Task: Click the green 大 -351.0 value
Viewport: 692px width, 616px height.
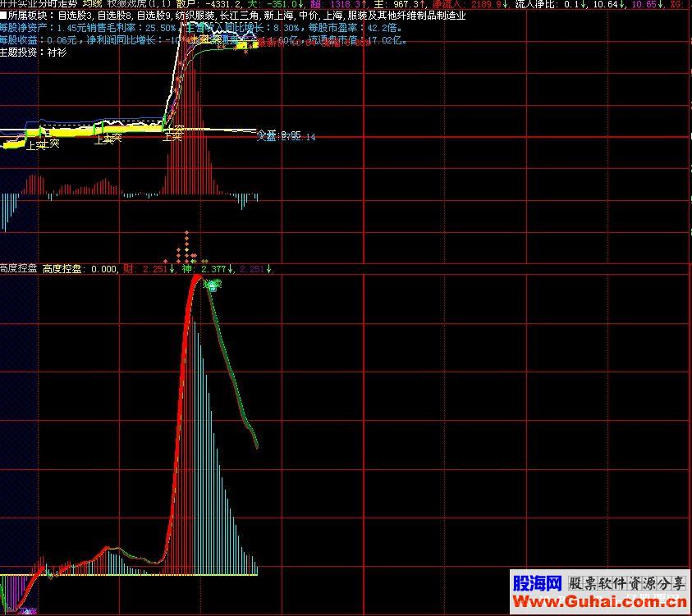Action: 276,4
